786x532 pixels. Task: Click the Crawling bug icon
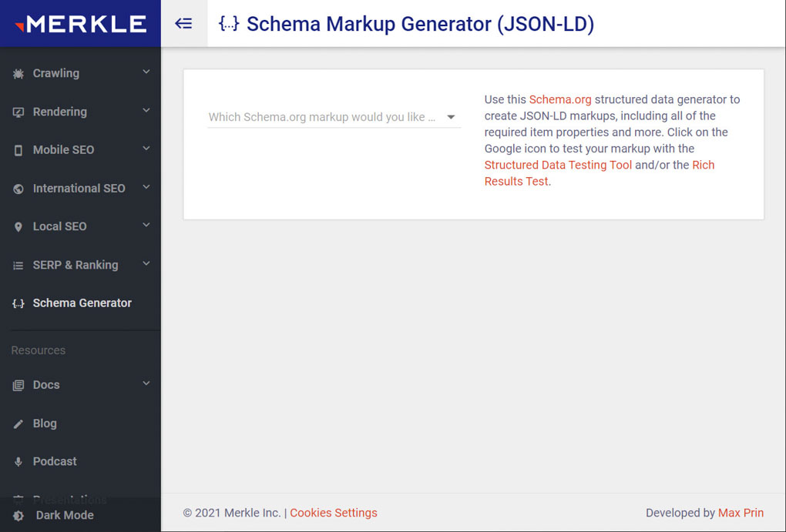pos(18,74)
